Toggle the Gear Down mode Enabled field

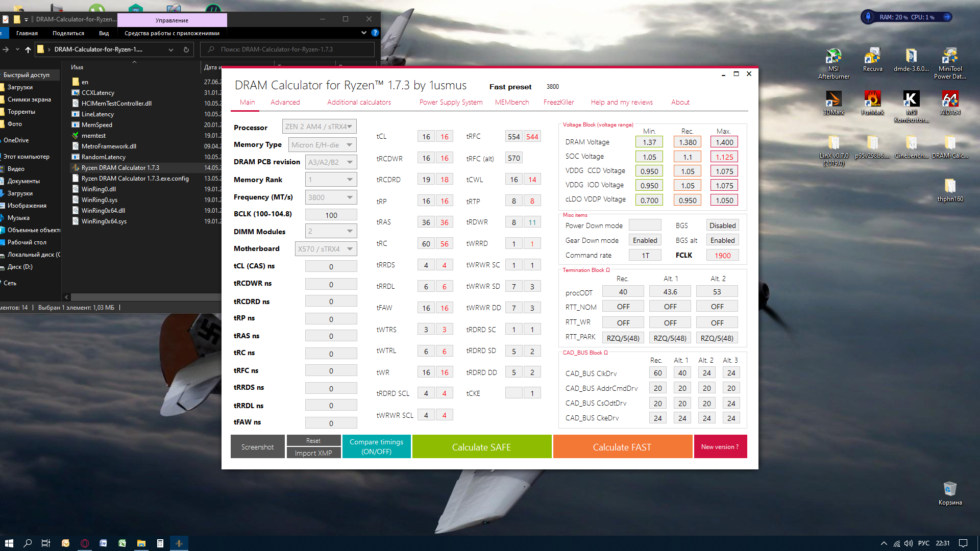(x=645, y=240)
